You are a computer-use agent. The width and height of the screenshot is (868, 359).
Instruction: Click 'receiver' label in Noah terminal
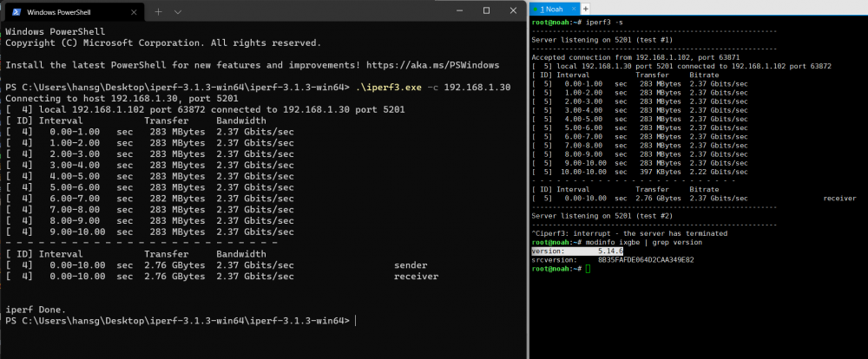839,198
